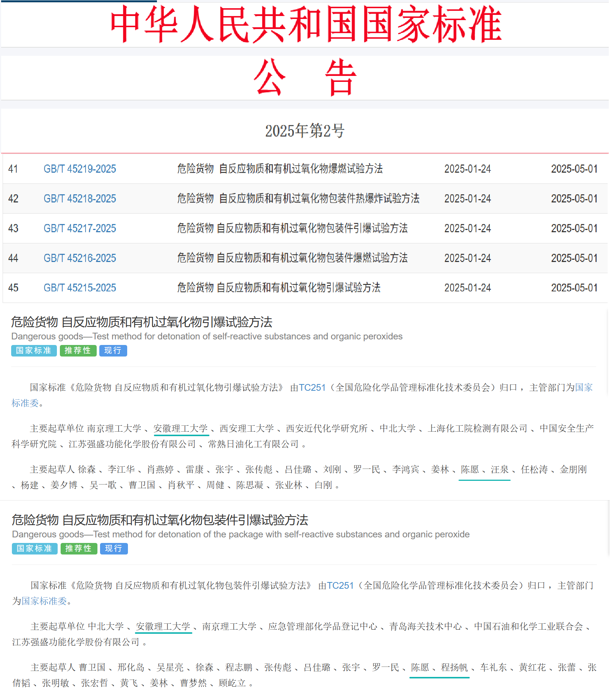Click underlined 安徽理工大学 in second drafting units
This screenshot has width=611, height=700.
(163, 627)
